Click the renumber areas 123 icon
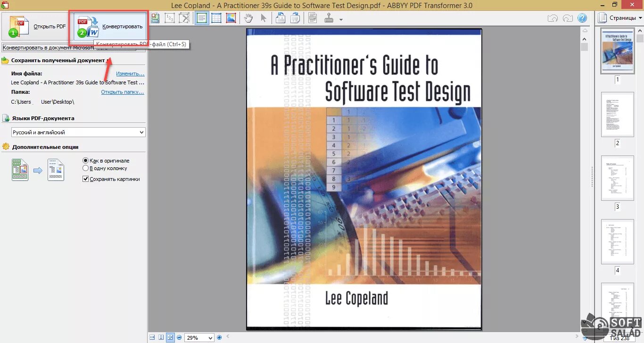 [170, 18]
